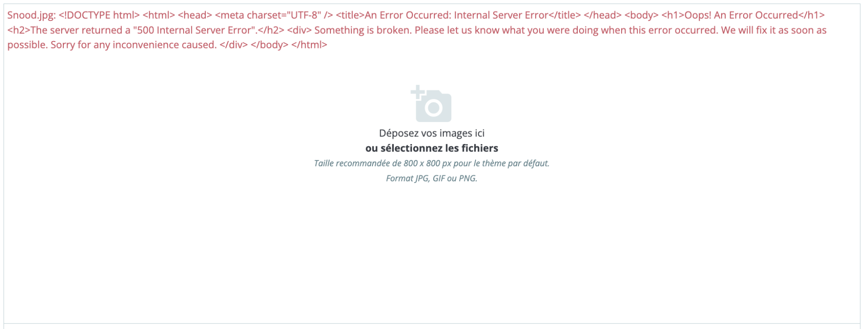Click the add-photo camera icon

(431, 103)
